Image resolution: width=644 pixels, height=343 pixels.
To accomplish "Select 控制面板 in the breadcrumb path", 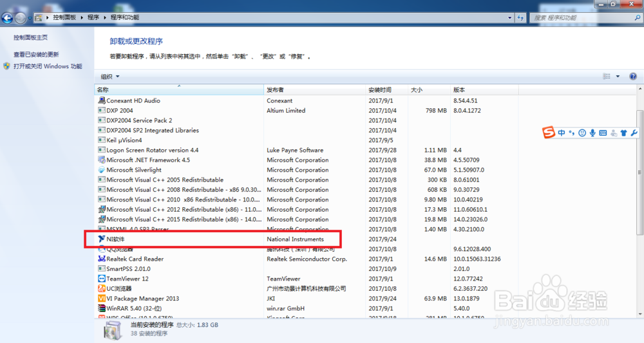I will point(64,17).
